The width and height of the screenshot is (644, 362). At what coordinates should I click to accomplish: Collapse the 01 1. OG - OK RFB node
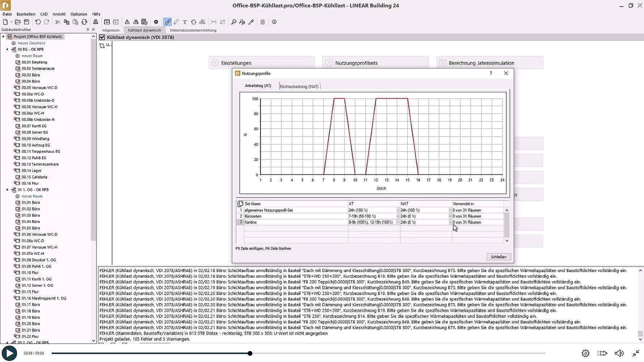[x=7, y=190]
